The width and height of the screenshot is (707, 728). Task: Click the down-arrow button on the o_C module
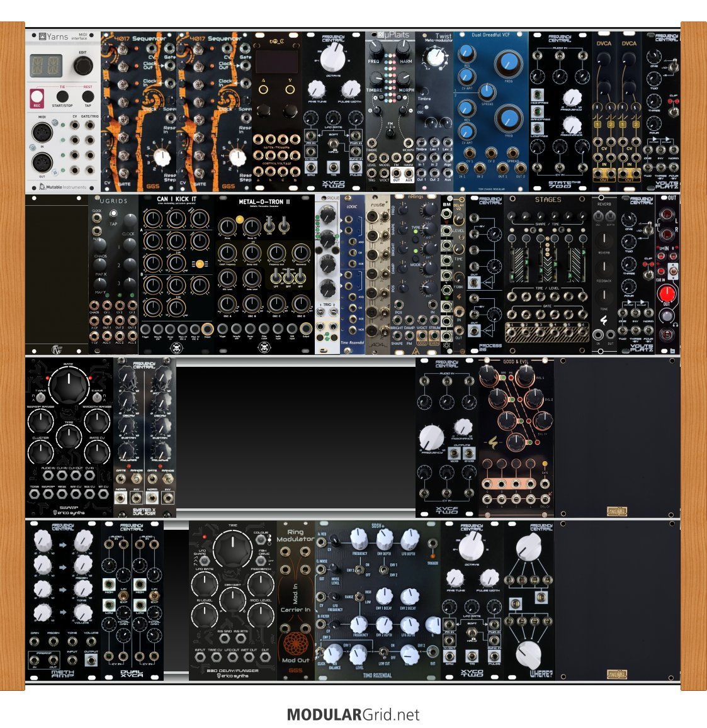[x=290, y=89]
